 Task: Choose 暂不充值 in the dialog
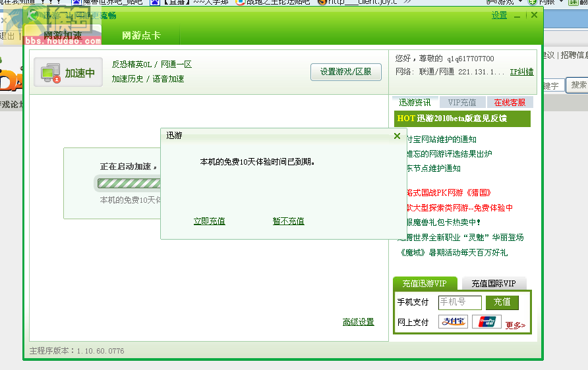point(288,221)
